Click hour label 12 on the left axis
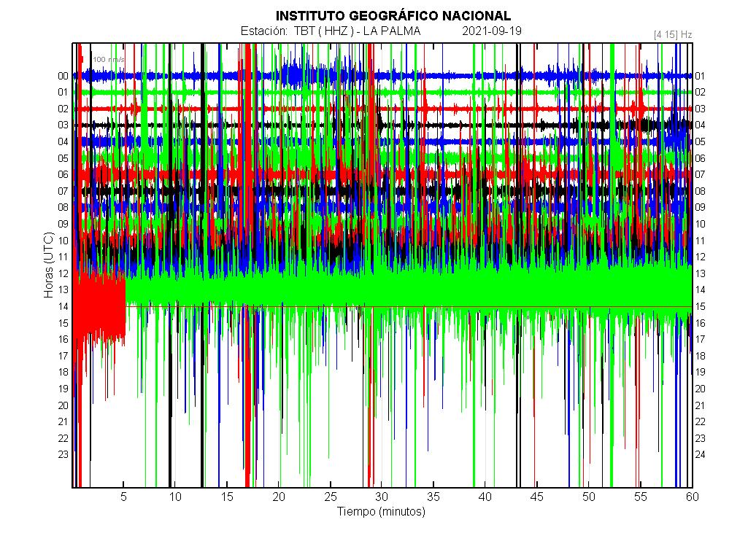The width and height of the screenshot is (748, 560). coord(63,273)
